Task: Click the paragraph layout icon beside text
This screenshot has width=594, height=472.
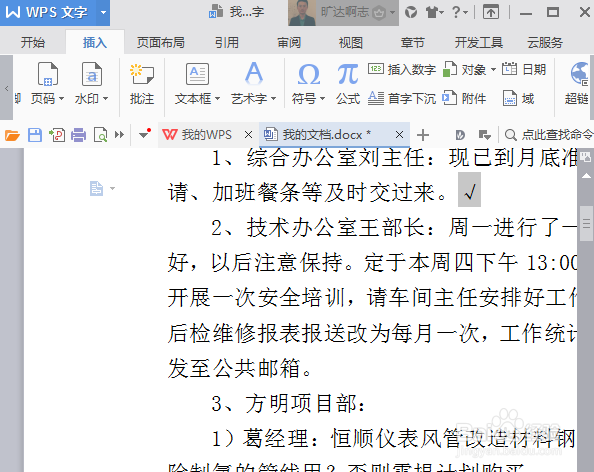Action: [x=96, y=188]
